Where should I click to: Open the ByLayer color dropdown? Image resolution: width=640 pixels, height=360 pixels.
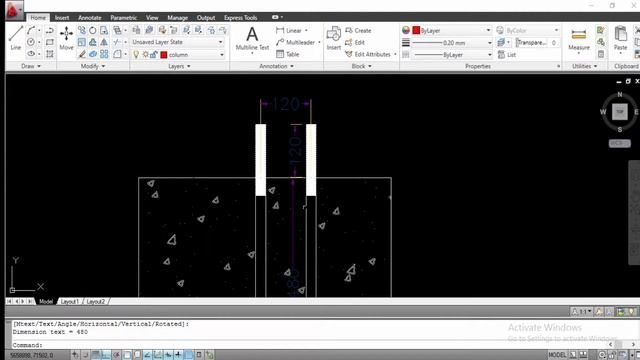point(451,30)
